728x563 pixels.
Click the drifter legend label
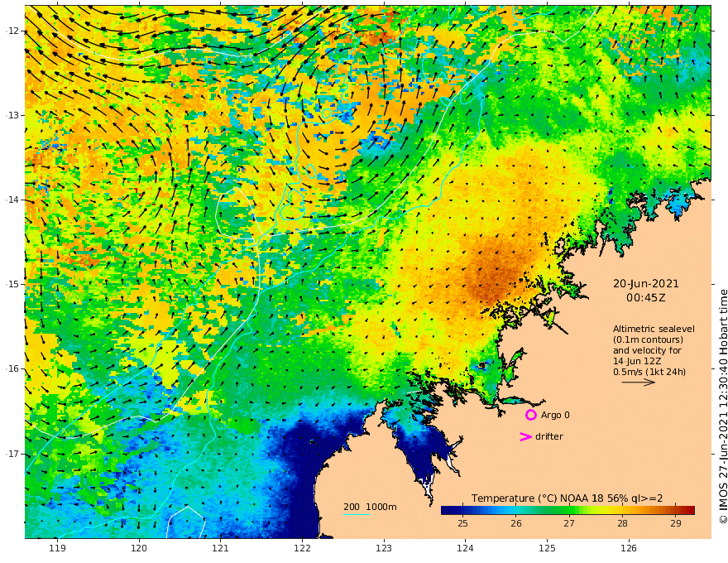[549, 436]
